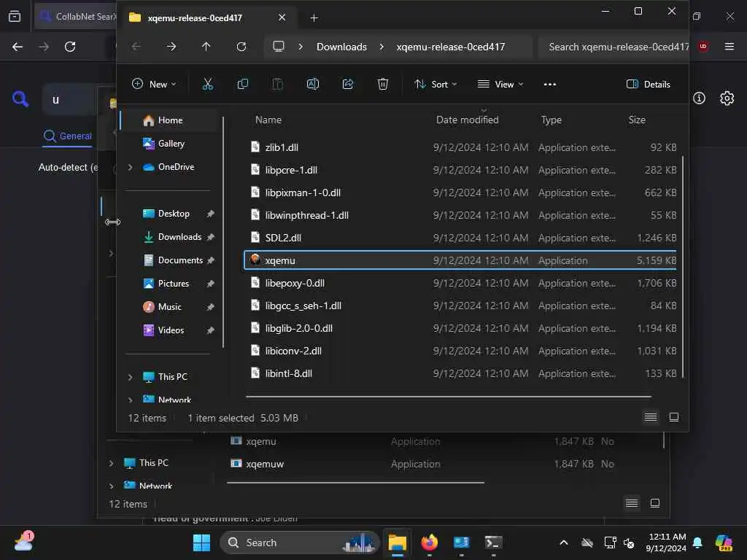
Task: Click the browser reload button
Action: 70,47
